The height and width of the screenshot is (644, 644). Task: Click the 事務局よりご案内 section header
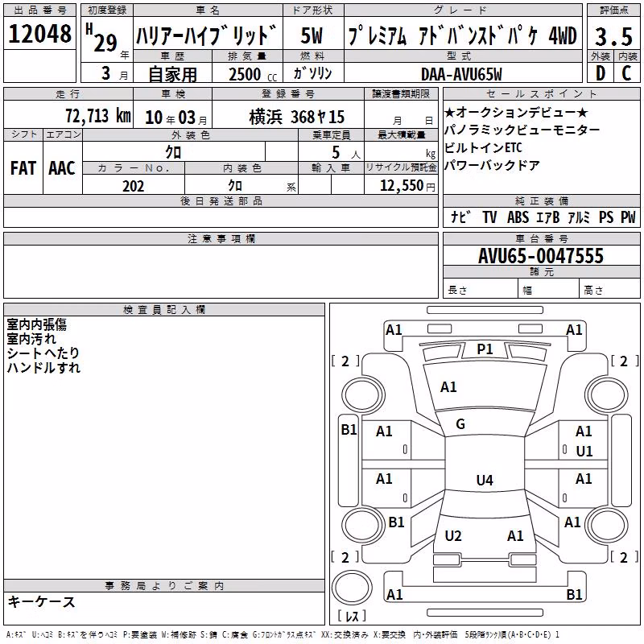(164, 586)
